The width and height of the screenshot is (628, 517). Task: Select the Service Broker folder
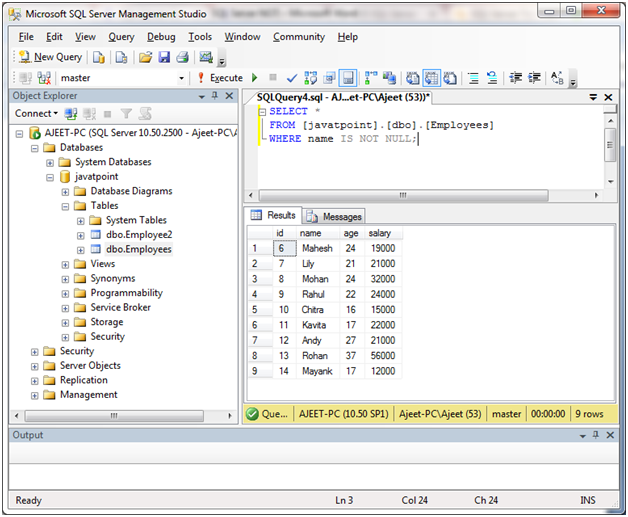click(x=121, y=307)
